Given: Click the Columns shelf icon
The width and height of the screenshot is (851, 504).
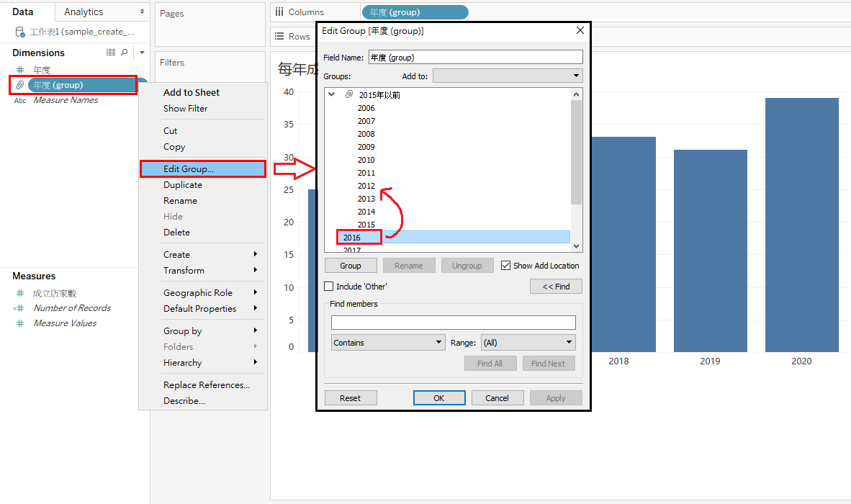Looking at the screenshot, I should (279, 12).
